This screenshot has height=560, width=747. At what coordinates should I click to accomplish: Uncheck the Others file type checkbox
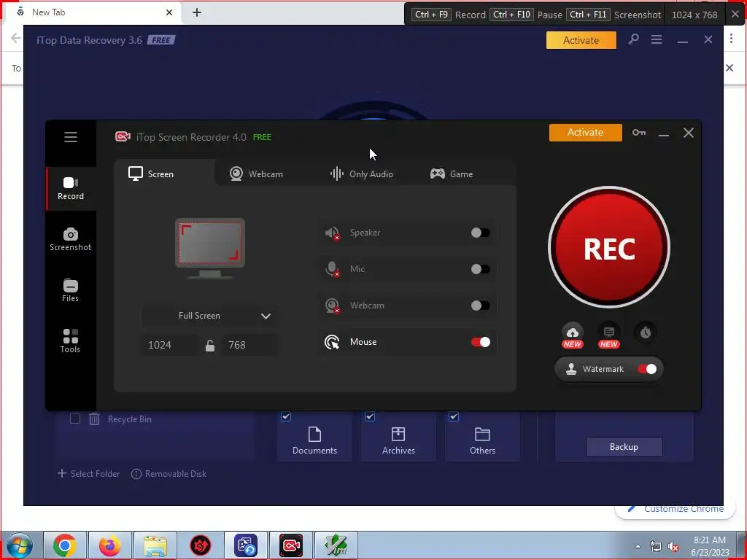click(x=454, y=416)
